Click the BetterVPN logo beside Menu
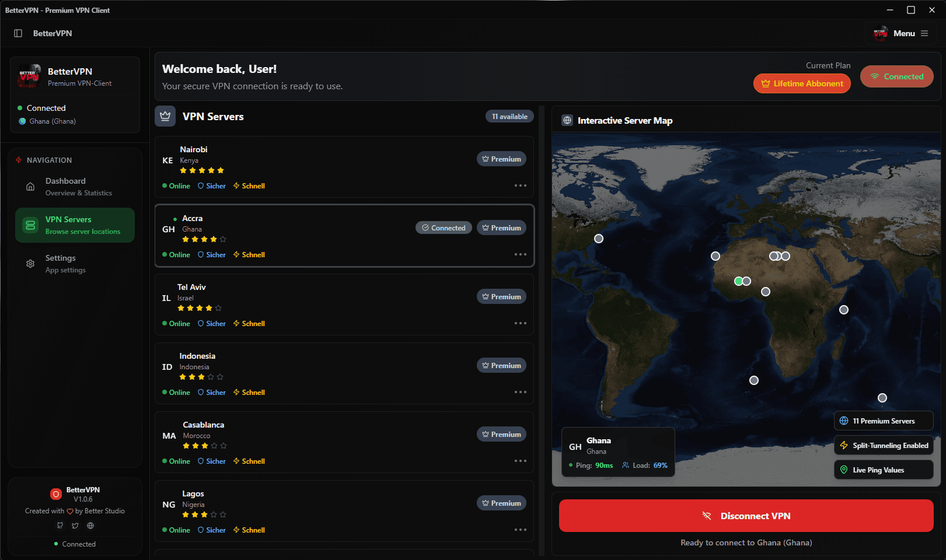This screenshot has height=560, width=946. click(x=881, y=33)
